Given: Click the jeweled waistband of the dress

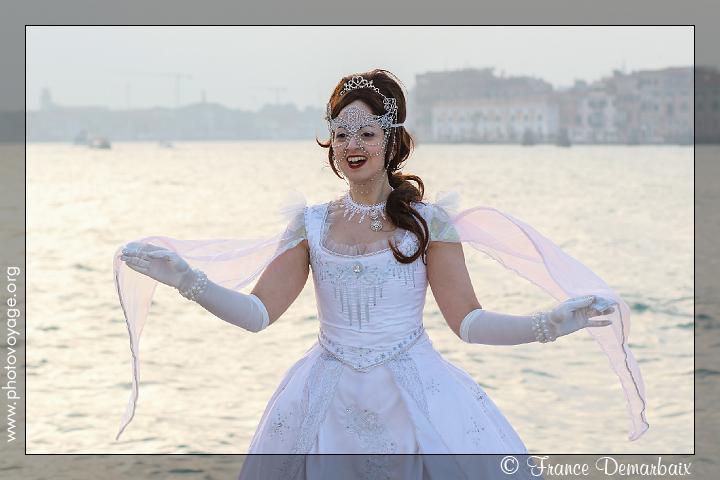Looking at the screenshot, I should pyautogui.click(x=370, y=352).
